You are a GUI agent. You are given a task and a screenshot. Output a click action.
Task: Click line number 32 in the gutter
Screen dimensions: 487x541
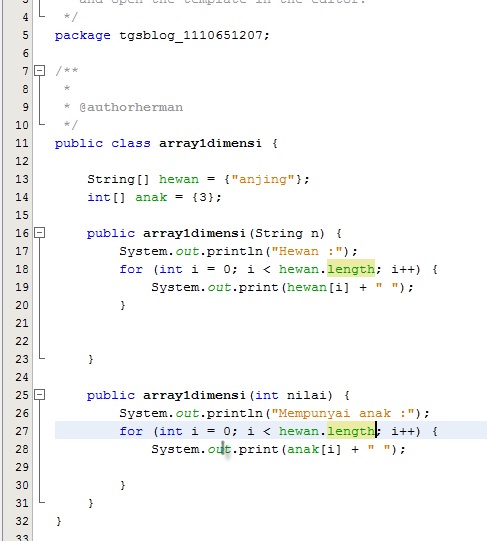tap(22, 521)
